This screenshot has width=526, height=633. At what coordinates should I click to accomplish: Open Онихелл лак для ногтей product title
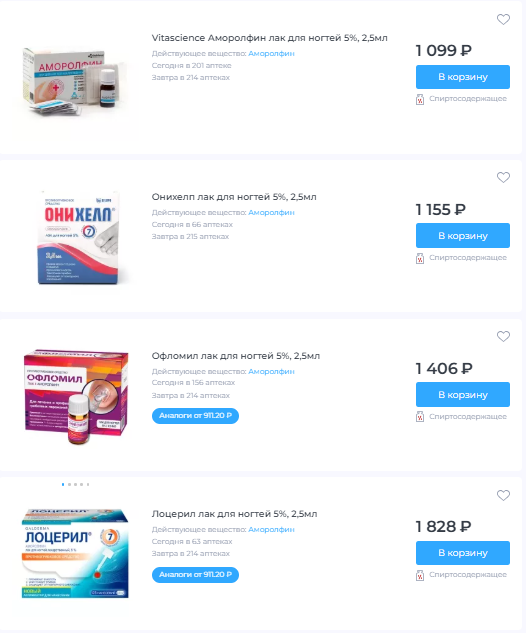[x=234, y=197]
